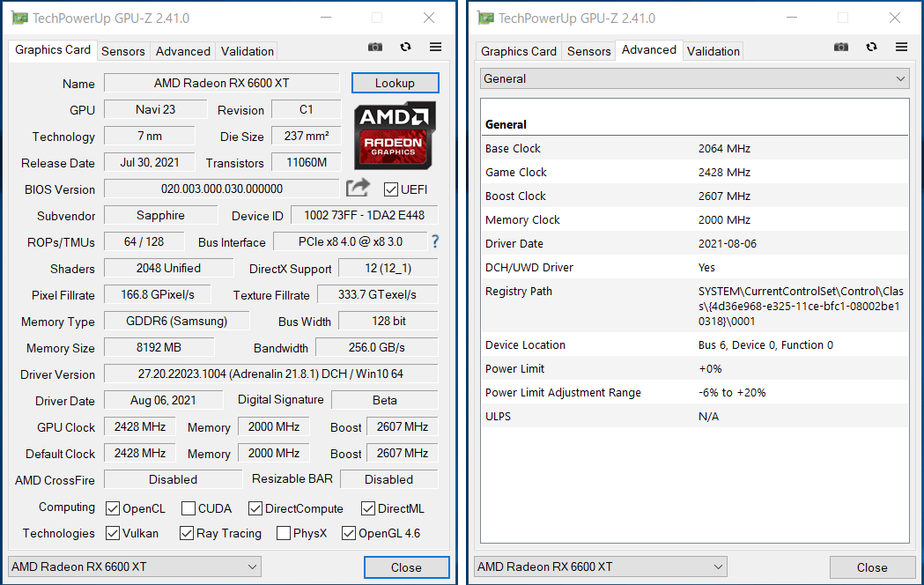Viewport: 924px width, 585px height.
Task: Toggle the OpenGL 4.6 checkbox
Action: 349,533
